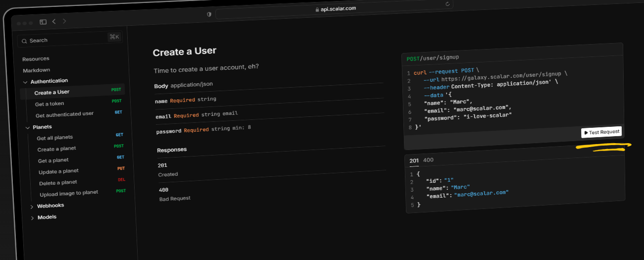Click the curl --request POST line
The image size is (644, 260).
446,71
